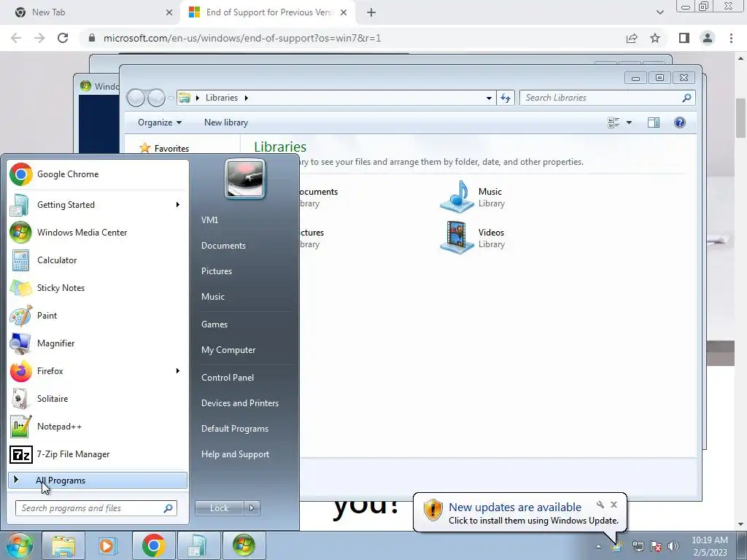Click New updates are available notification
747x560 pixels.
click(515, 507)
